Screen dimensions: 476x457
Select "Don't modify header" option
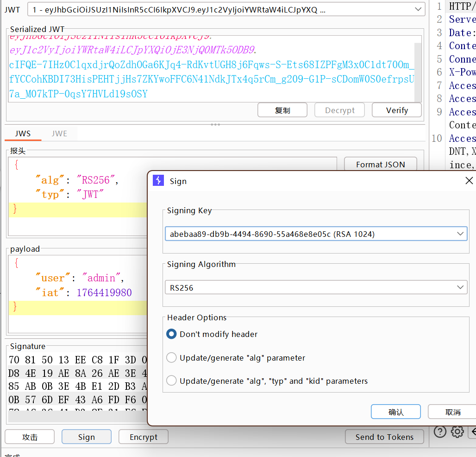[x=172, y=334]
